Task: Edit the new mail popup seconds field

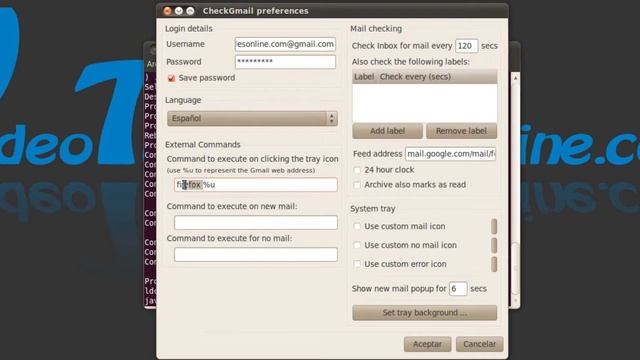Action: 458,289
